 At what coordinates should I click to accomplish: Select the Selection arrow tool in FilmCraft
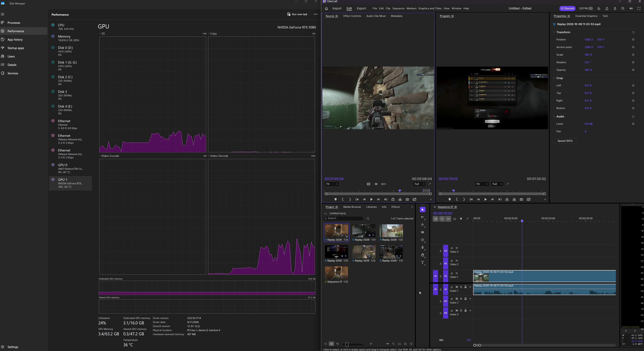tap(423, 210)
